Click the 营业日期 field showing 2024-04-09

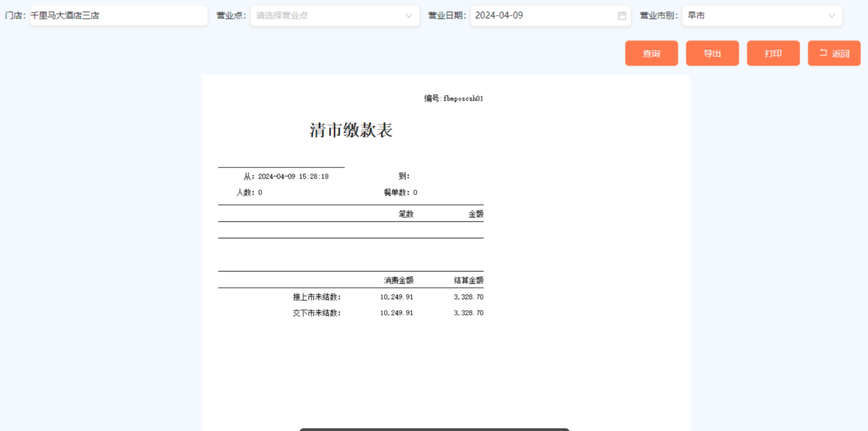pyautogui.click(x=542, y=16)
